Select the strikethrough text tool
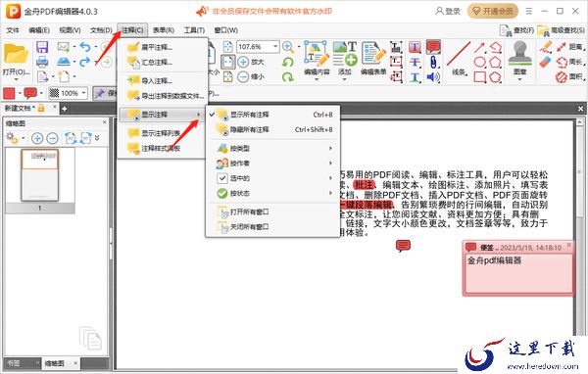 [415, 63]
